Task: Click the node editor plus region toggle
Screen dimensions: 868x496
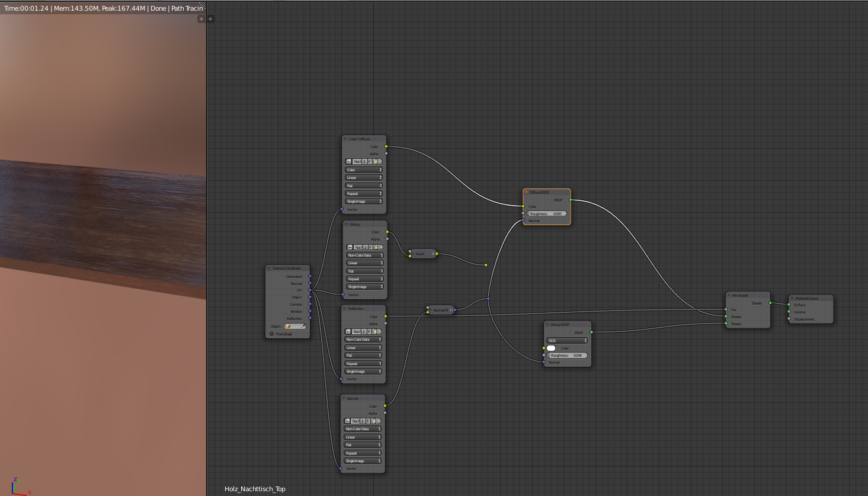Action: click(x=210, y=18)
